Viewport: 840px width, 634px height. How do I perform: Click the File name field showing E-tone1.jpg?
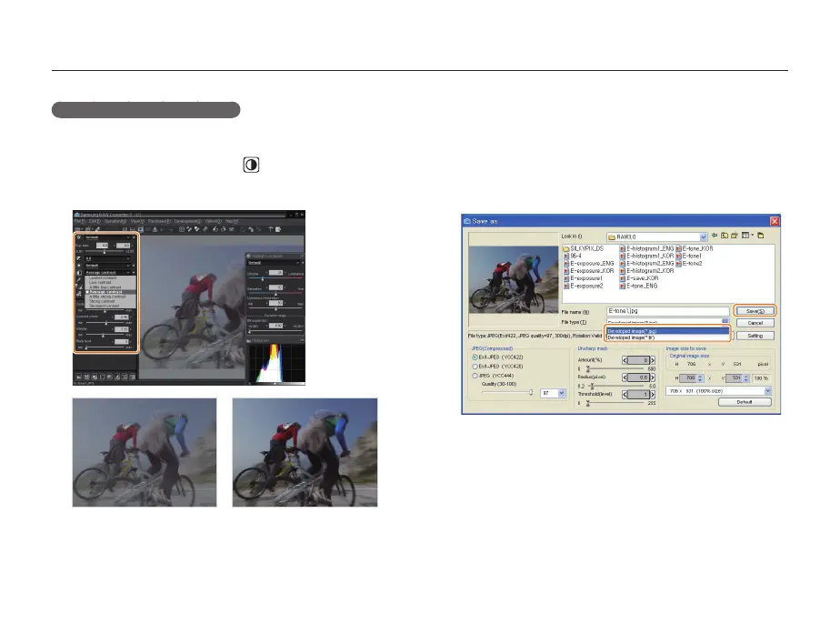[668, 311]
